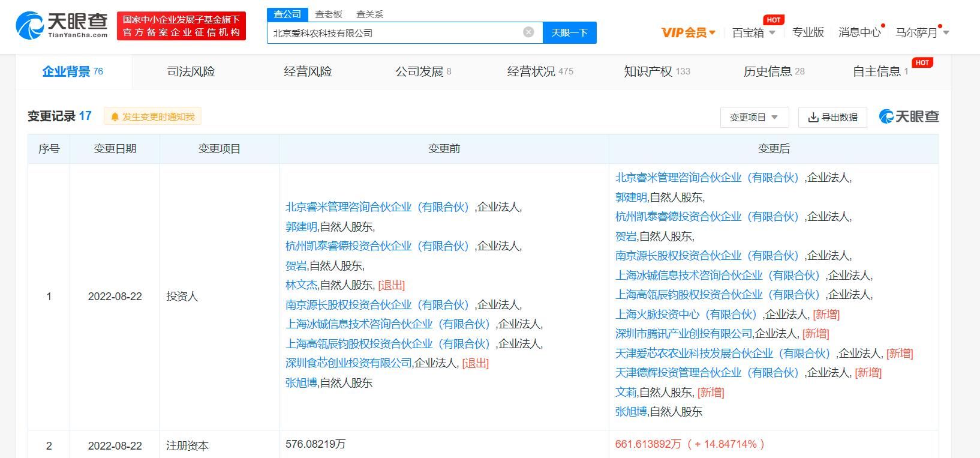
Task: Click the TianYanCha logo icon
Action: coord(30,26)
